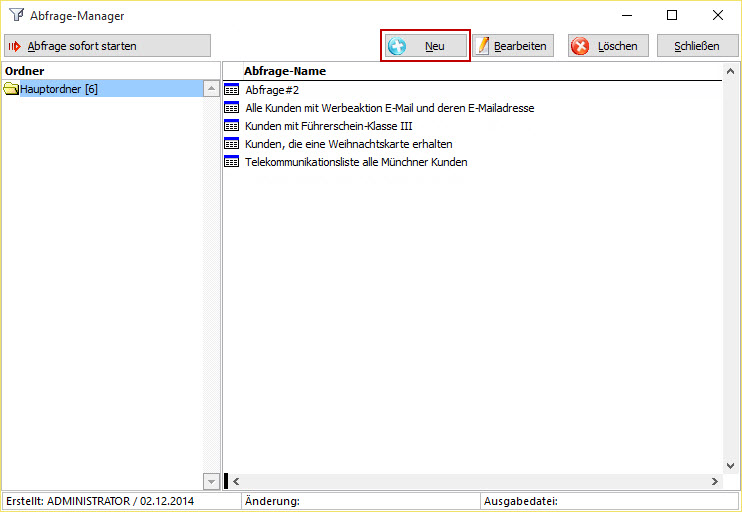Select Hauptordner [6] in folder tree
This screenshot has width=742, height=512.
pyautogui.click(x=59, y=90)
